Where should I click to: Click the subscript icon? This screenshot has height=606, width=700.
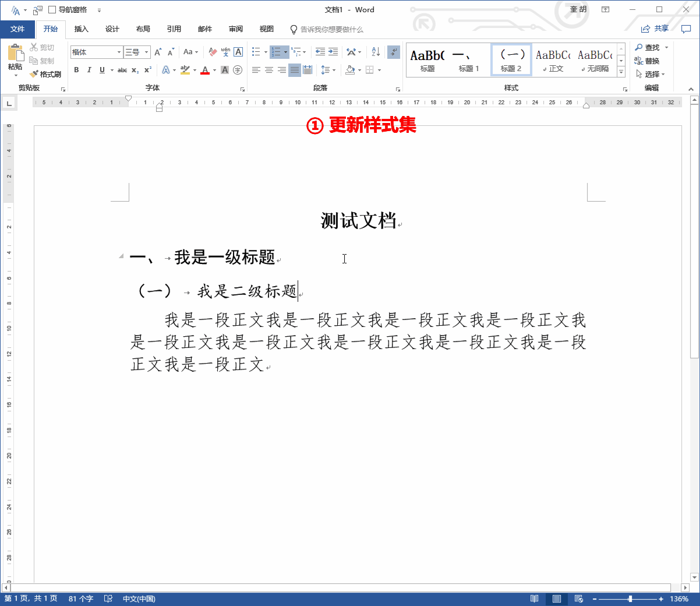(135, 70)
